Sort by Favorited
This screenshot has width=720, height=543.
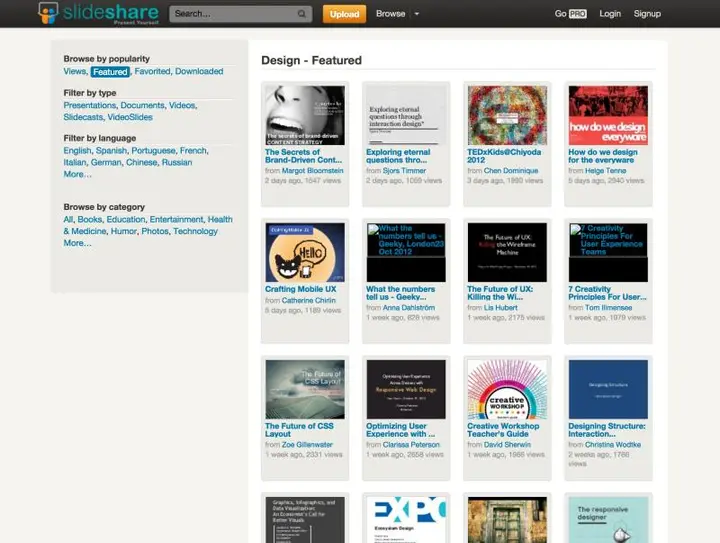[152, 71]
